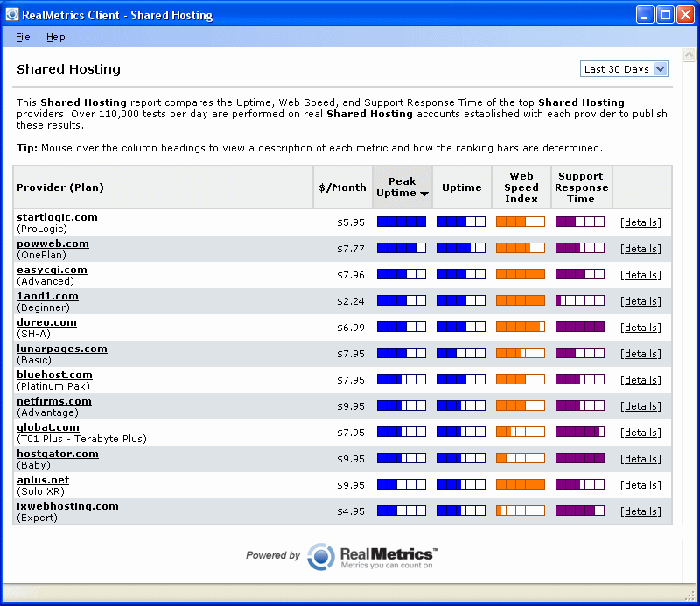
Task: Open the easycgi.com provider link
Action: click(52, 270)
